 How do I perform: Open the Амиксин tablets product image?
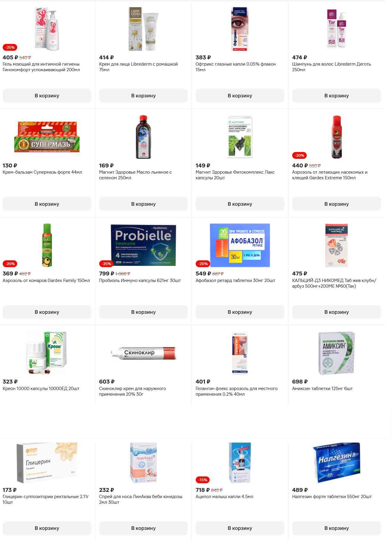click(336, 353)
